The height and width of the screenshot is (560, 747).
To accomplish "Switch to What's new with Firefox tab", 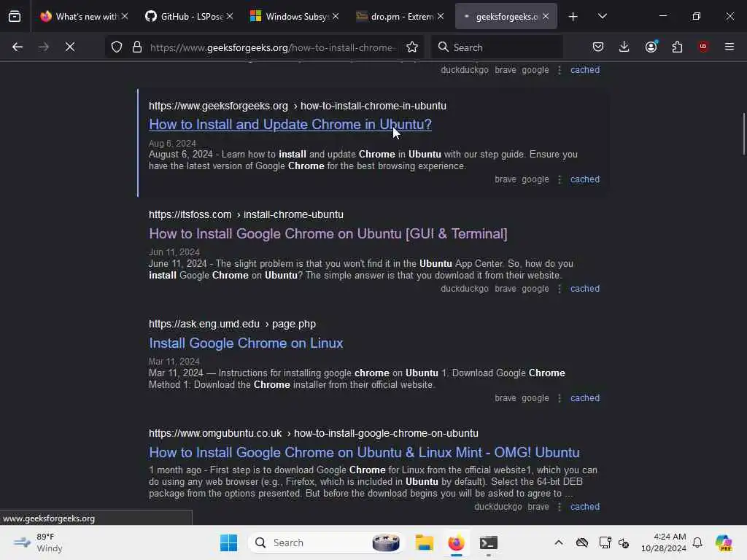I will point(79,17).
